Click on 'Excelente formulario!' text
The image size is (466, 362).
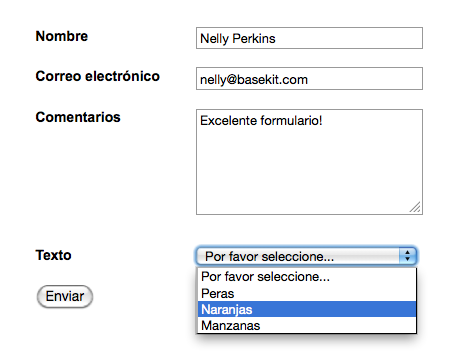point(261,120)
